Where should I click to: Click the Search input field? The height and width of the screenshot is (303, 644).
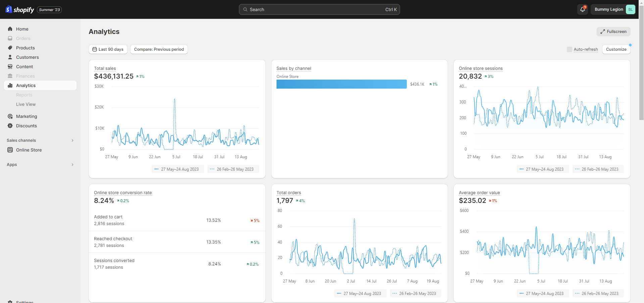point(319,9)
